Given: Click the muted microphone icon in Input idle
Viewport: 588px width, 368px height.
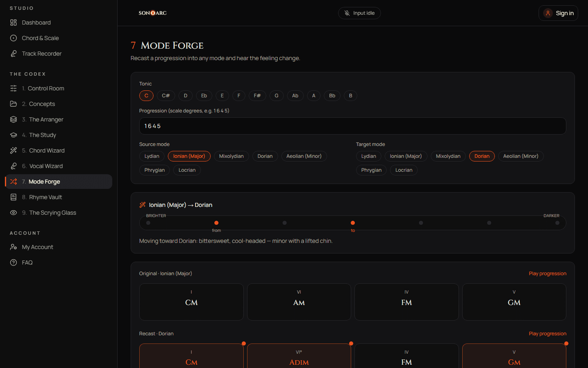Looking at the screenshot, I should click(347, 13).
